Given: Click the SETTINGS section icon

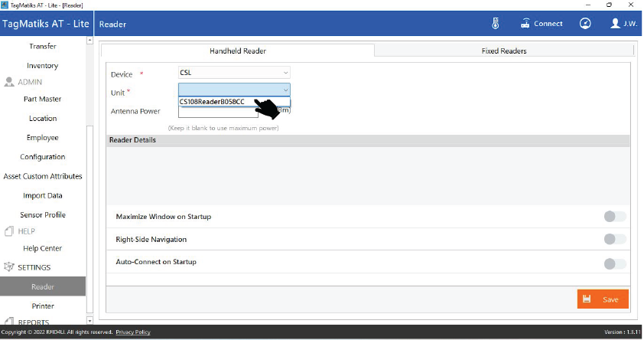Looking at the screenshot, I should point(10,267).
